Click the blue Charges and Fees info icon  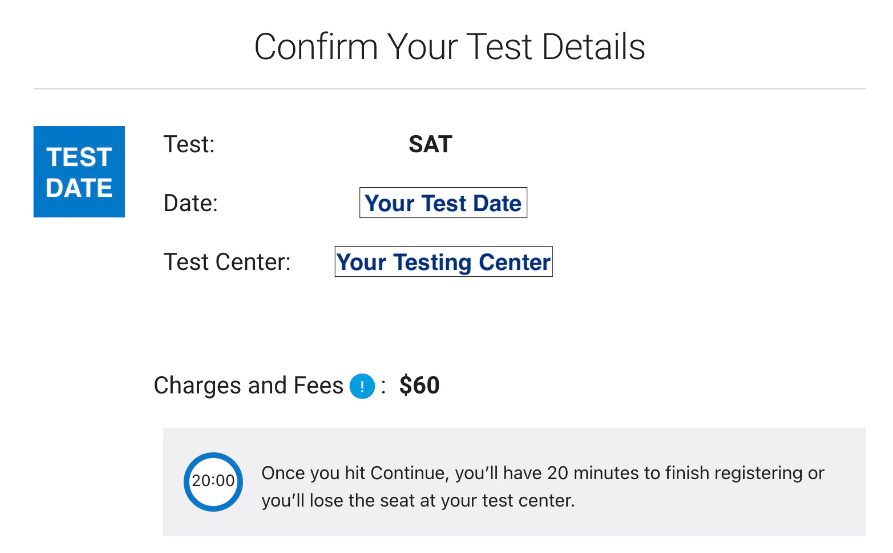point(362,386)
